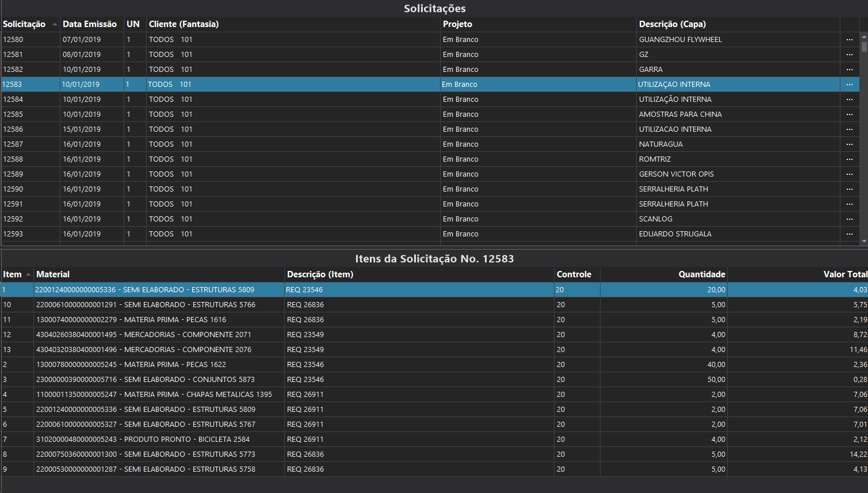Click the Controle column header

tap(578, 274)
